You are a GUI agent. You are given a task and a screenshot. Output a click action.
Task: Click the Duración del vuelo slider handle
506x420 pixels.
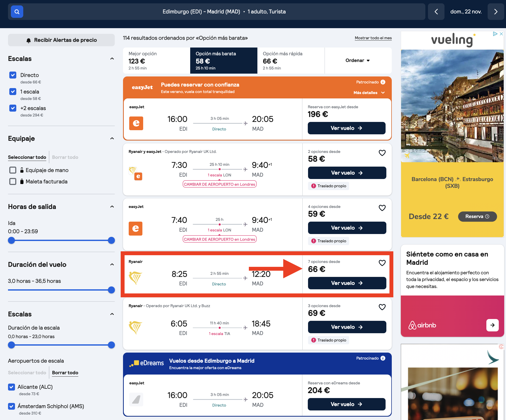[x=111, y=290]
